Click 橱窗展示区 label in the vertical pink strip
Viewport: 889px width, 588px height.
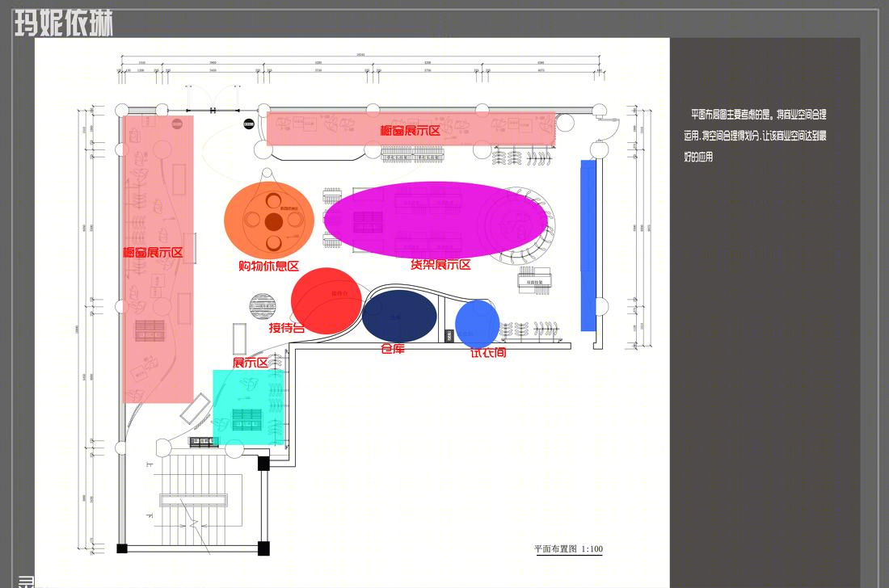[153, 253]
